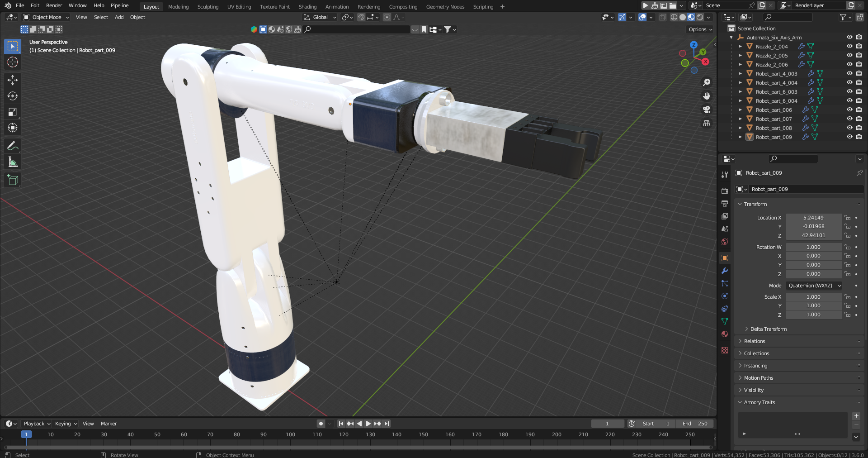Click the Location Z value field
The width and height of the screenshot is (868, 458).
pos(814,235)
